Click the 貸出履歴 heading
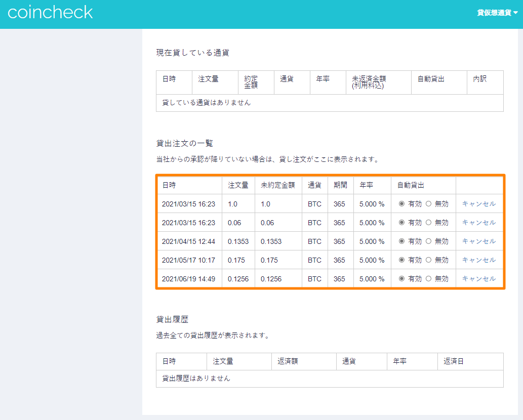This screenshot has width=523, height=420. 172,319
